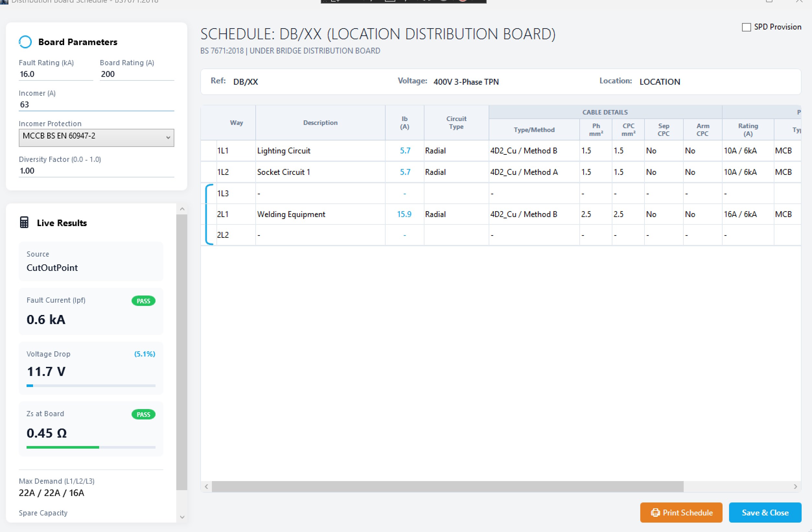Click Save & Close button
This screenshot has width=812, height=532.
point(765,513)
